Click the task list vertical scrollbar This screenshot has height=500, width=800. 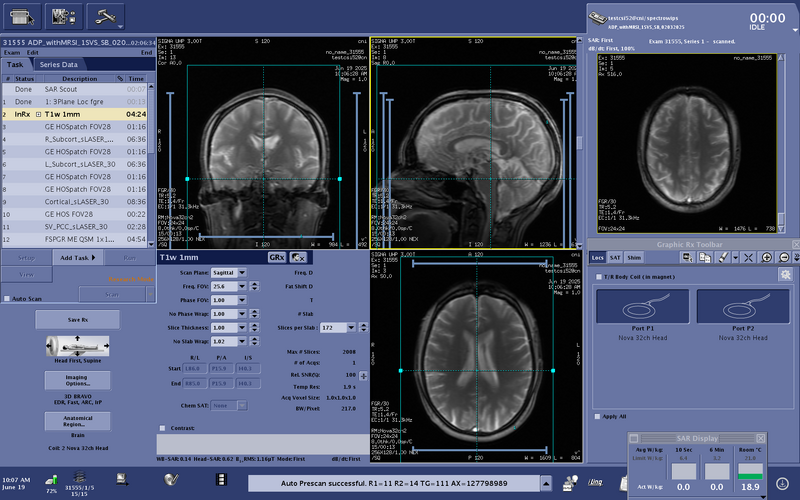tap(151, 165)
